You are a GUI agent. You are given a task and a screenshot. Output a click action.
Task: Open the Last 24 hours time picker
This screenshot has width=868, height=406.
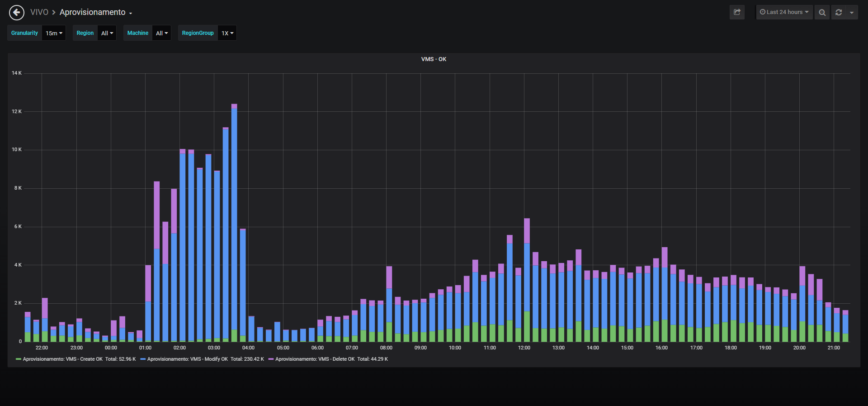pos(784,12)
